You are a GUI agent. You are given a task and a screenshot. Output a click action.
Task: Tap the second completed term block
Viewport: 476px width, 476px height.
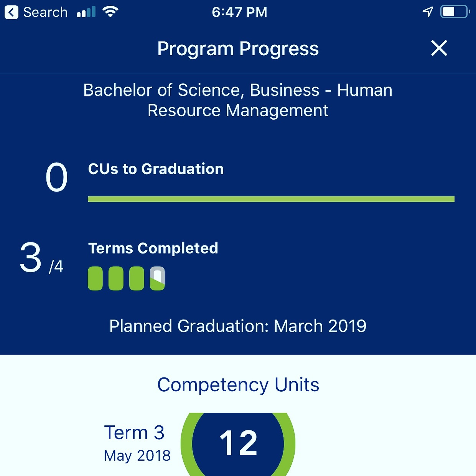(x=116, y=278)
